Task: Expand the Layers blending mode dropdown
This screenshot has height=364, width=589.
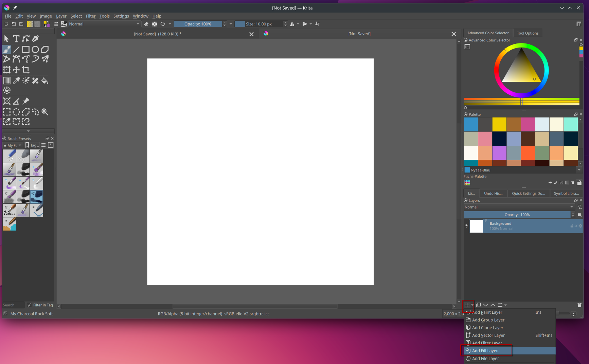Action: [x=519, y=207]
